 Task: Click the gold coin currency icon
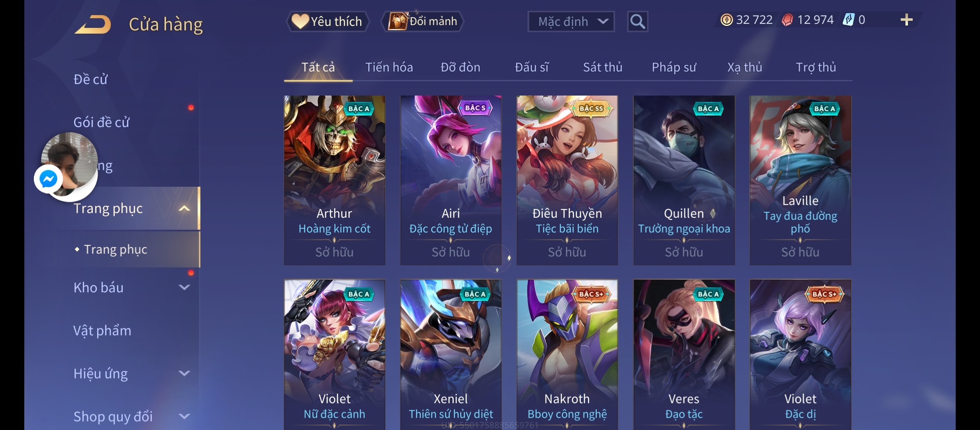click(x=727, y=20)
